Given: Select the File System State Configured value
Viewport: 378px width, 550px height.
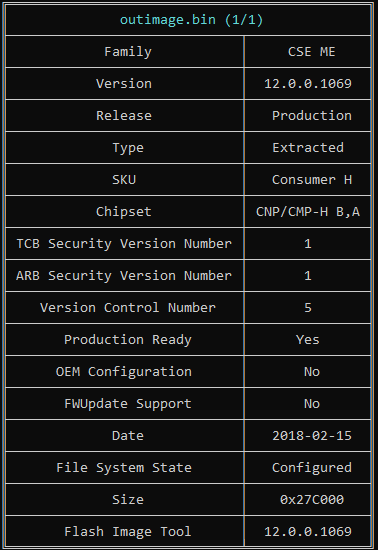Looking at the screenshot, I should [x=311, y=468].
